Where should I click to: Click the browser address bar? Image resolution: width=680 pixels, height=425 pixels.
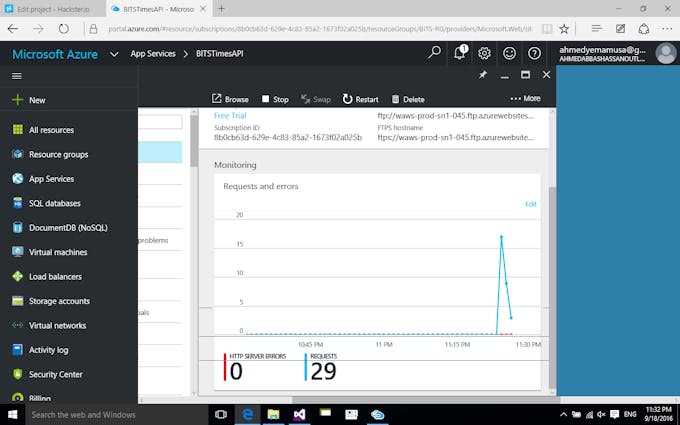pos(320,29)
